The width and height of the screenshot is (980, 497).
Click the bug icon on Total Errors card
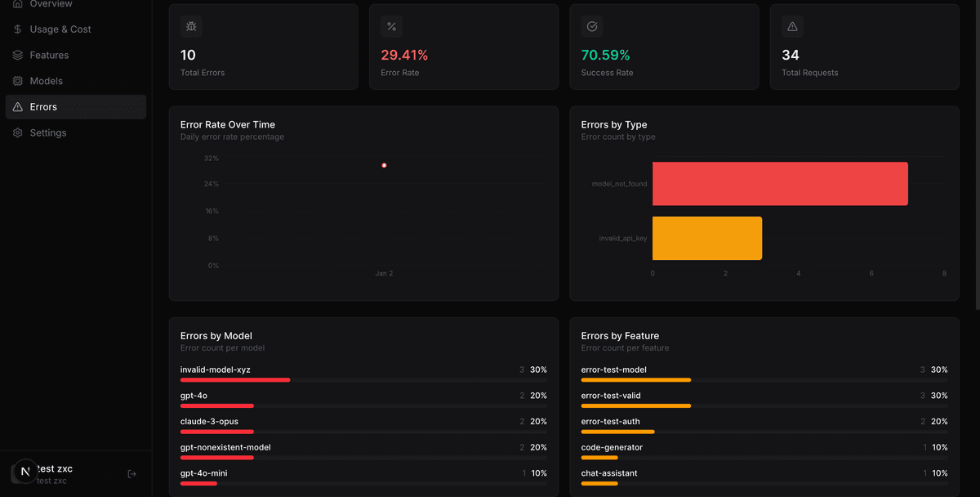click(x=191, y=26)
